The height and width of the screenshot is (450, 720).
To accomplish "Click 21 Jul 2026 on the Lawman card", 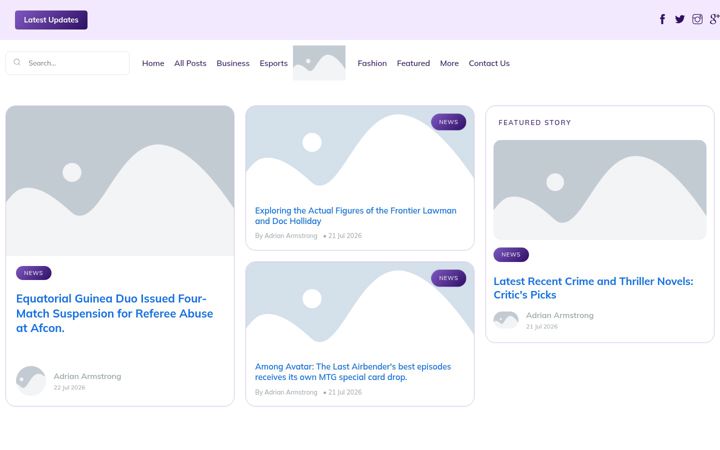I will (345, 236).
